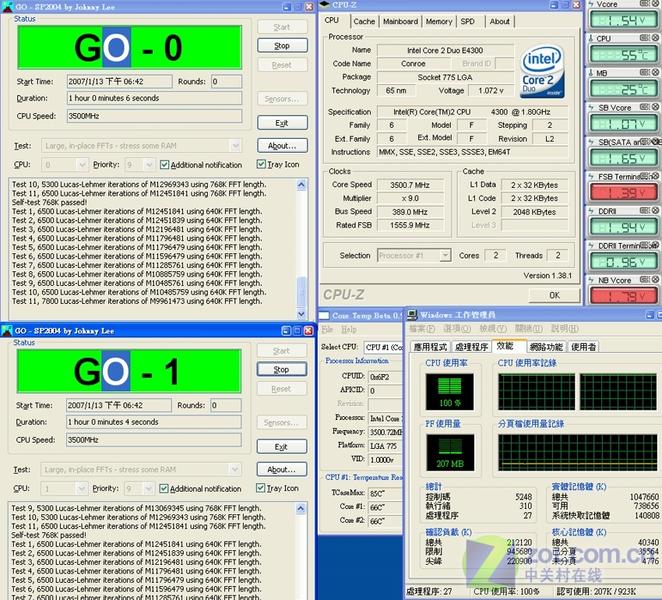The height and width of the screenshot is (600, 662).
Task: Click About... button in GO-0 window
Action: click(282, 146)
